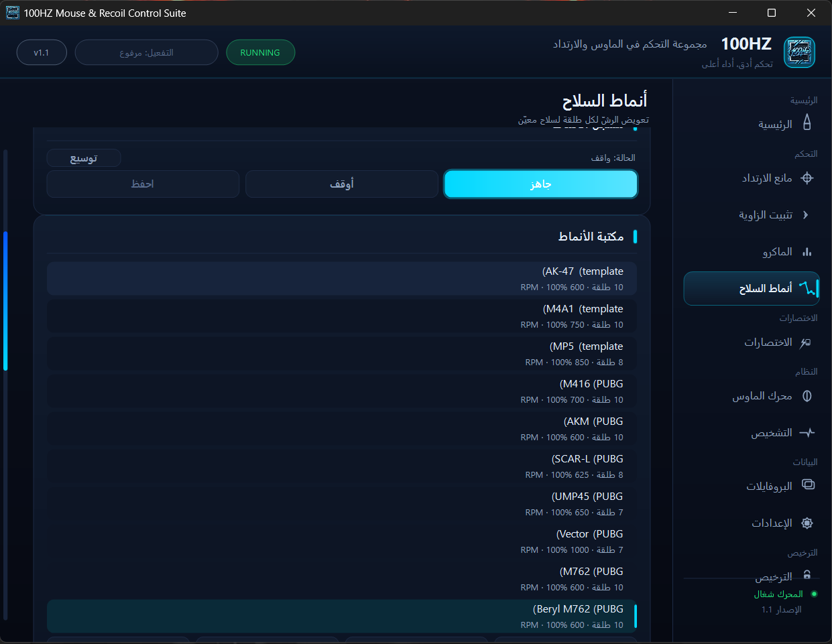The height and width of the screenshot is (644, 832).
Task: Click the التفعيل: مرفوع badge
Action: pos(147,53)
